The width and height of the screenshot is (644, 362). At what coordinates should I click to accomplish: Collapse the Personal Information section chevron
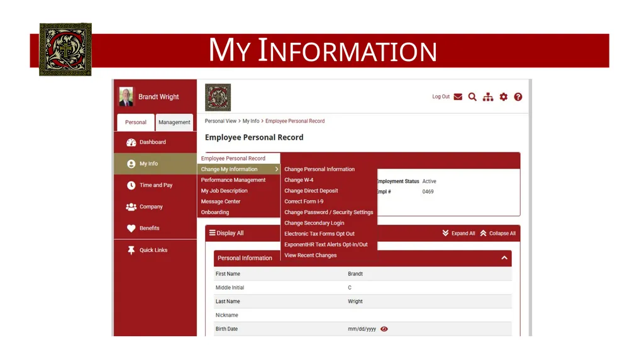pos(504,258)
